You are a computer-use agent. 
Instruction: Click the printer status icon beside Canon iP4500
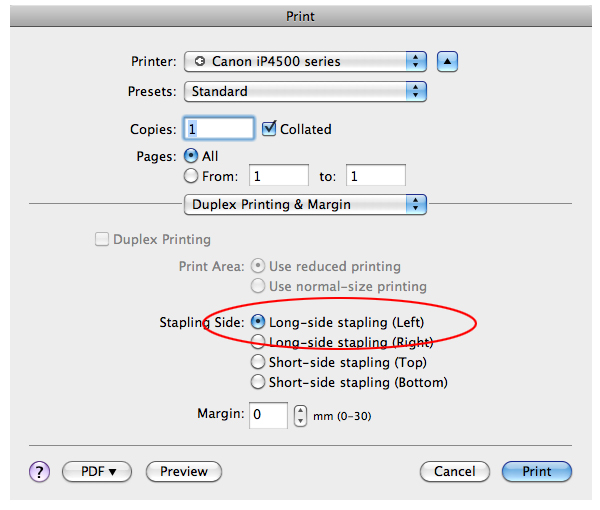[x=200, y=61]
